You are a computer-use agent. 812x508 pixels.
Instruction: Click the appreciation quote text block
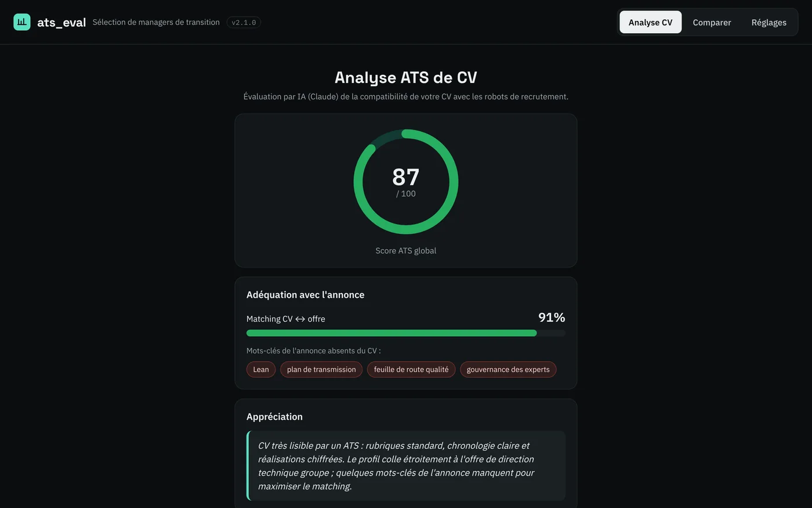tap(406, 466)
